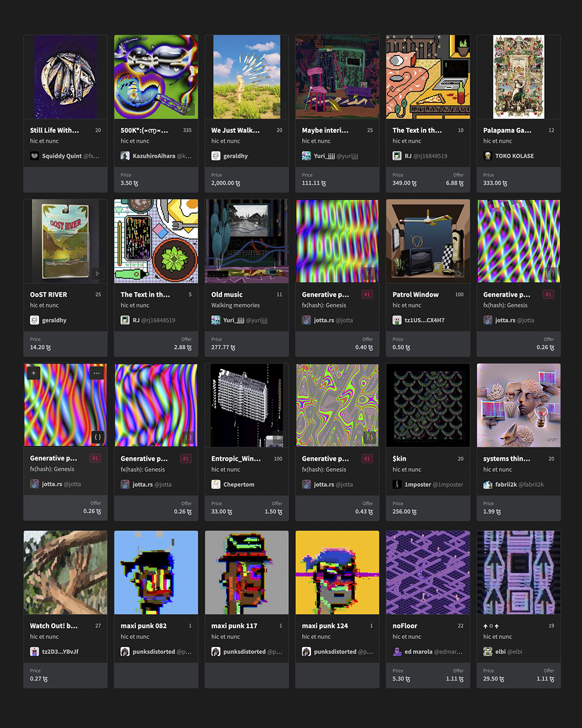582x728 pixels.
Task: Click the 14.20 tez price
Action: (40, 348)
